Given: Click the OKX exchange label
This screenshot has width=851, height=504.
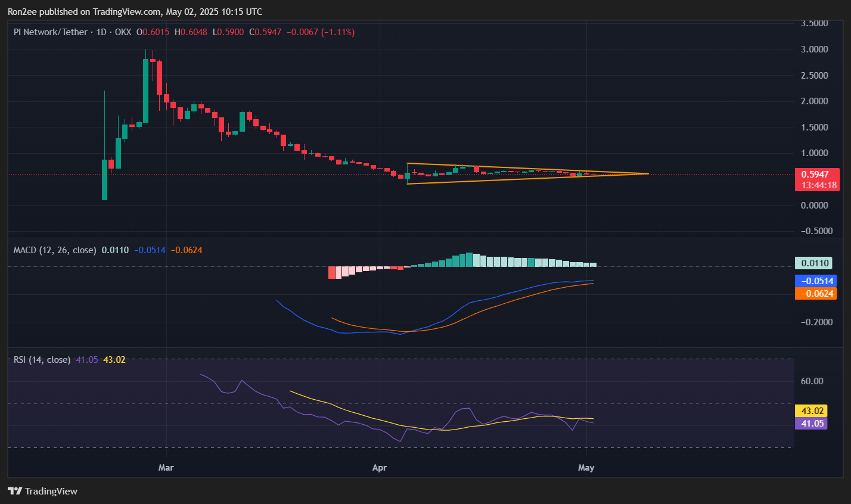Looking at the screenshot, I should [123, 32].
